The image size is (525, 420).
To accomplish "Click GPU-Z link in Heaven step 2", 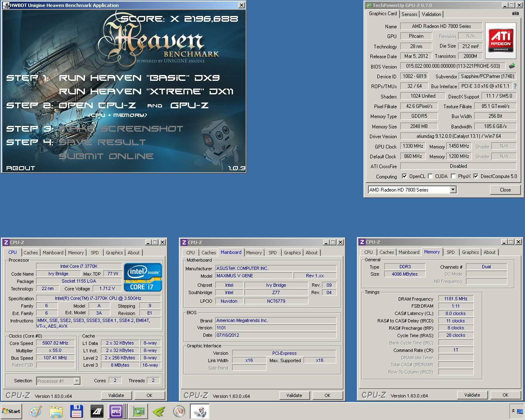I will click(189, 105).
